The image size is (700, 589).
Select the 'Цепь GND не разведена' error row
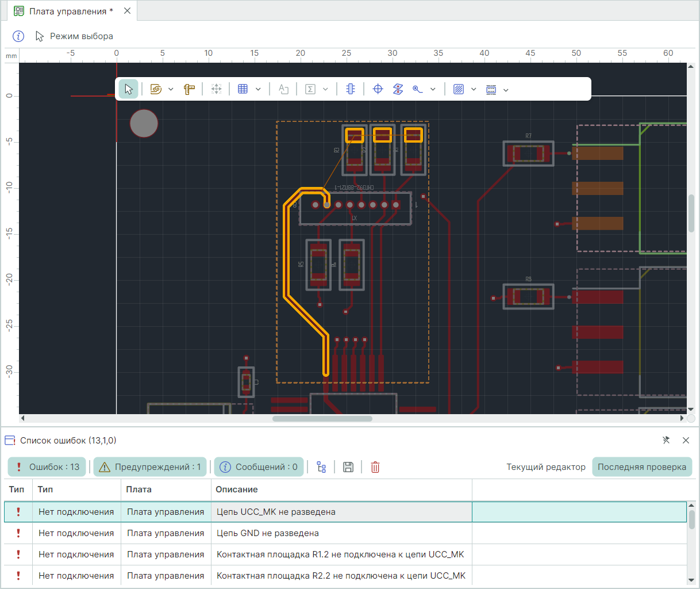pos(267,533)
